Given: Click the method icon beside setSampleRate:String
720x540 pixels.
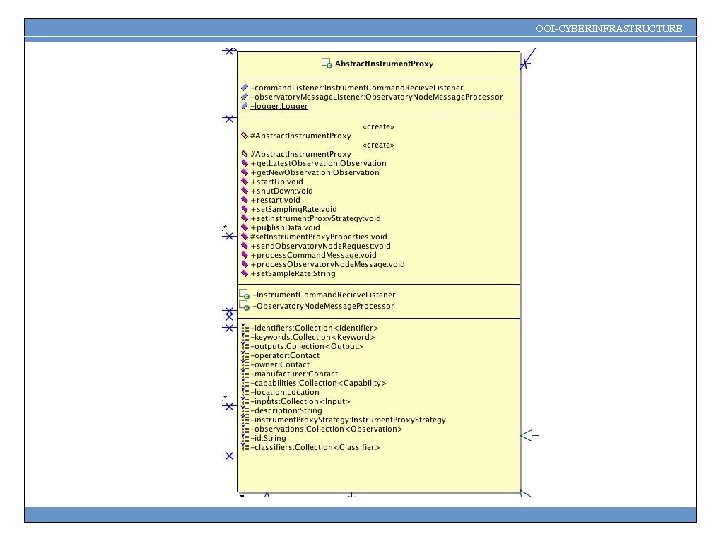Looking at the screenshot, I should point(245,273).
